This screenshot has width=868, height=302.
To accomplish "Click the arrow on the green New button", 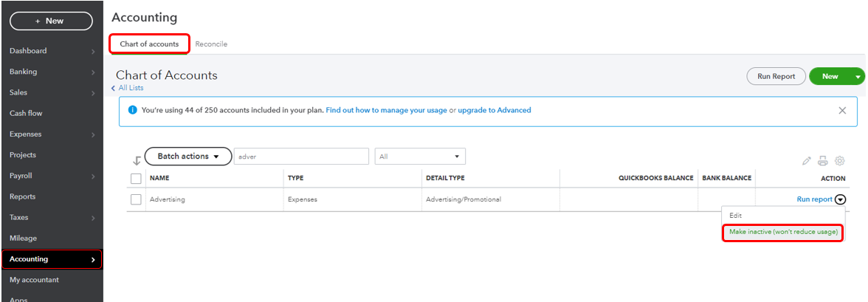I will point(858,77).
